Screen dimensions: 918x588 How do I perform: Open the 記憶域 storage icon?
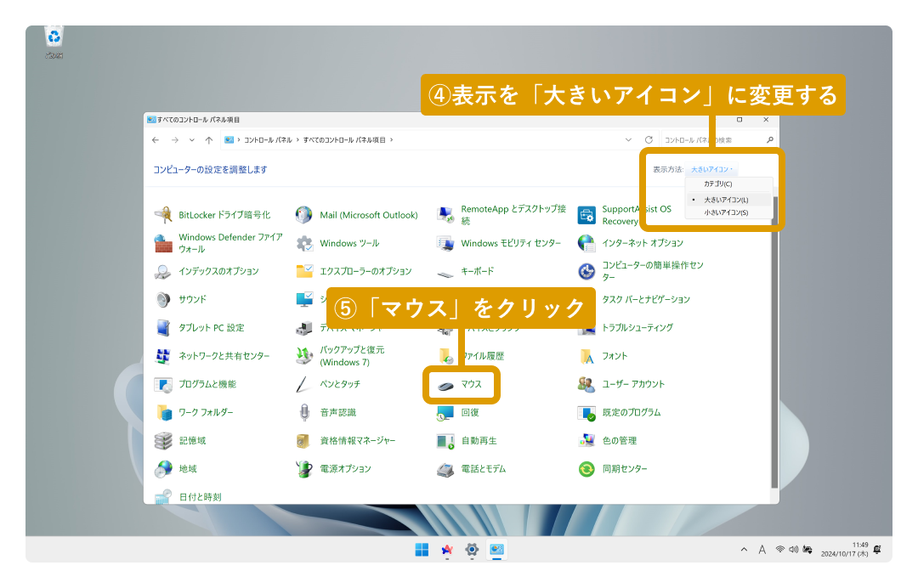(163, 440)
